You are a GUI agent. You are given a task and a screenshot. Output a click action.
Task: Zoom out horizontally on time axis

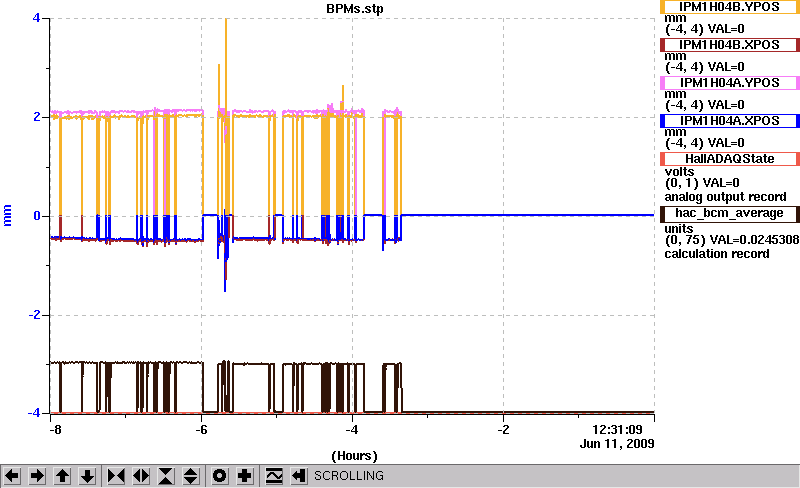[141, 476]
